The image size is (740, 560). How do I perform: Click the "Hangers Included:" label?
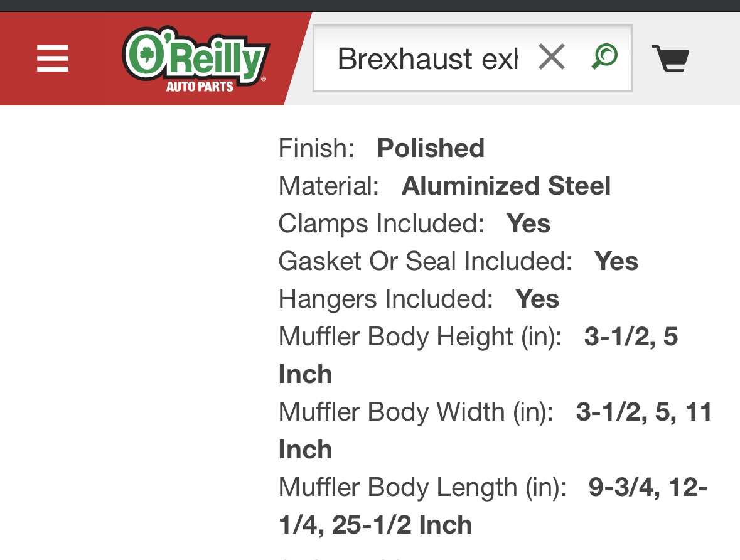coord(385,299)
